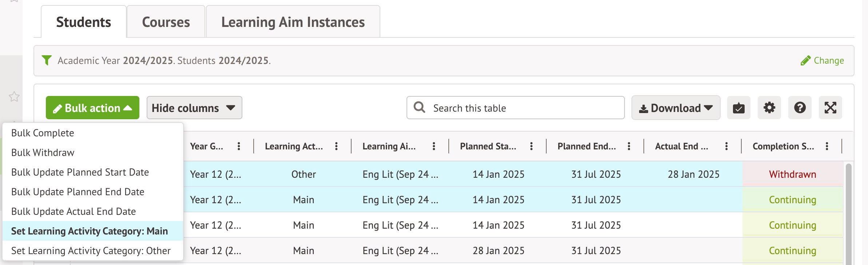Open Planned Start column options menu

pos(531,146)
